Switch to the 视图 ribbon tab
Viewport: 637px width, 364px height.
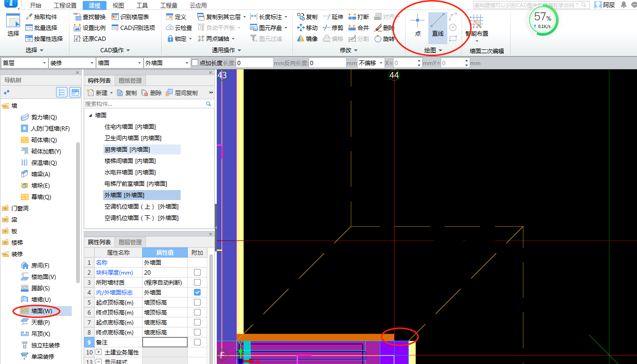(x=118, y=6)
